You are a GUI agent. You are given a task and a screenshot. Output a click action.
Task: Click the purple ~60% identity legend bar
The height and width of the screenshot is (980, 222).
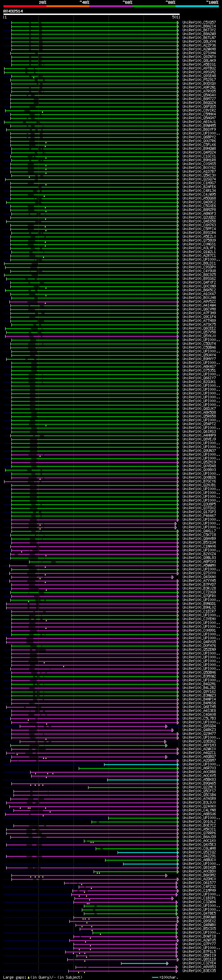111,6
